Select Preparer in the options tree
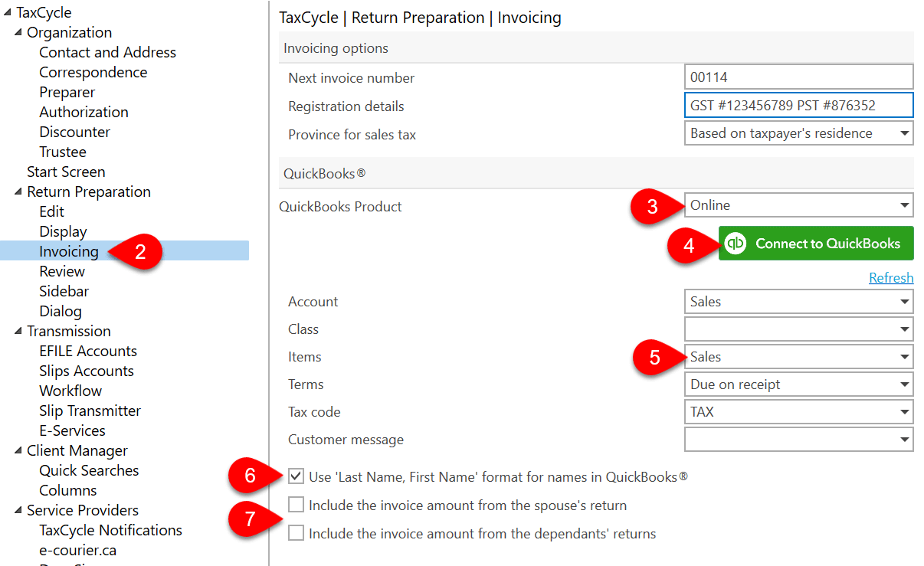Viewport: 924px width, 566px height. [x=67, y=92]
